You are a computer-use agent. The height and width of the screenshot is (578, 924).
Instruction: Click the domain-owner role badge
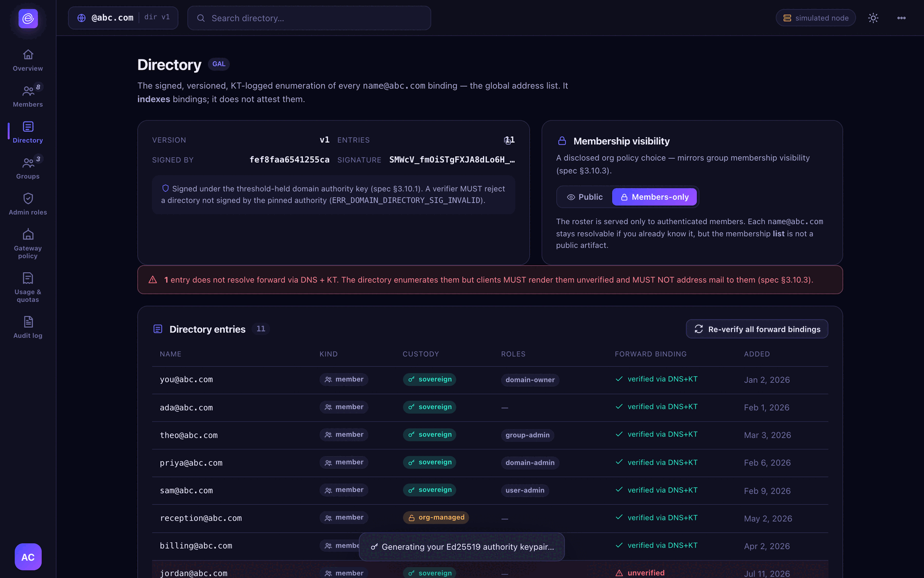(x=530, y=380)
